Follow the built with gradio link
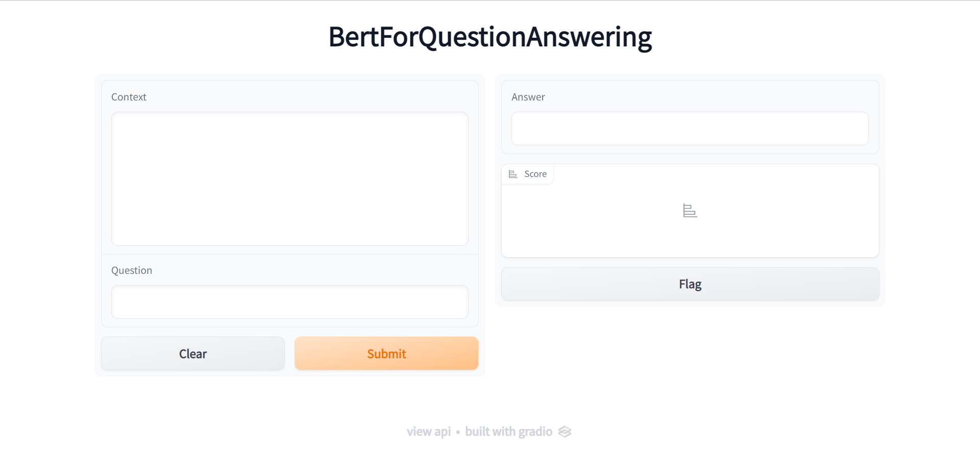This screenshot has height=460, width=980. [508, 432]
